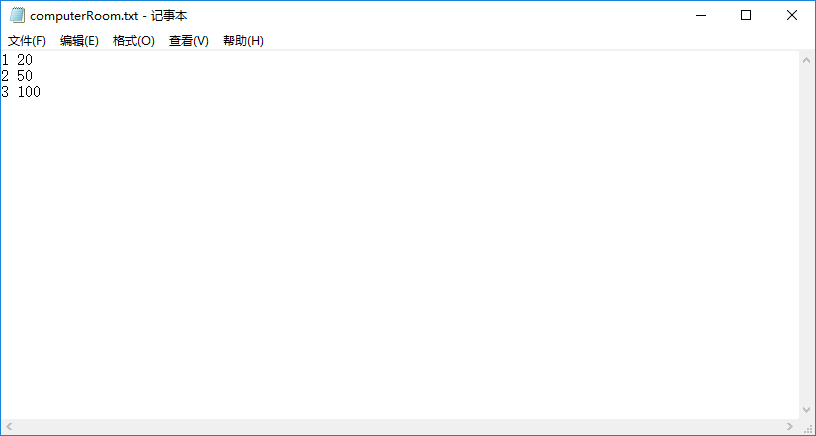Close the computerRoom.txt Notepad window

[x=791, y=16]
